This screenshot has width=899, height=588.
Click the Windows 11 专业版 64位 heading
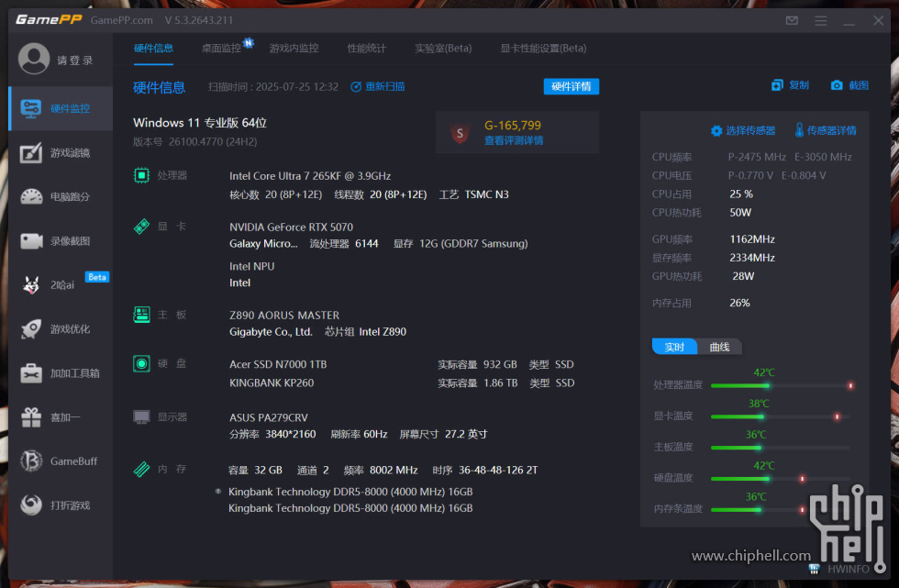point(200,123)
